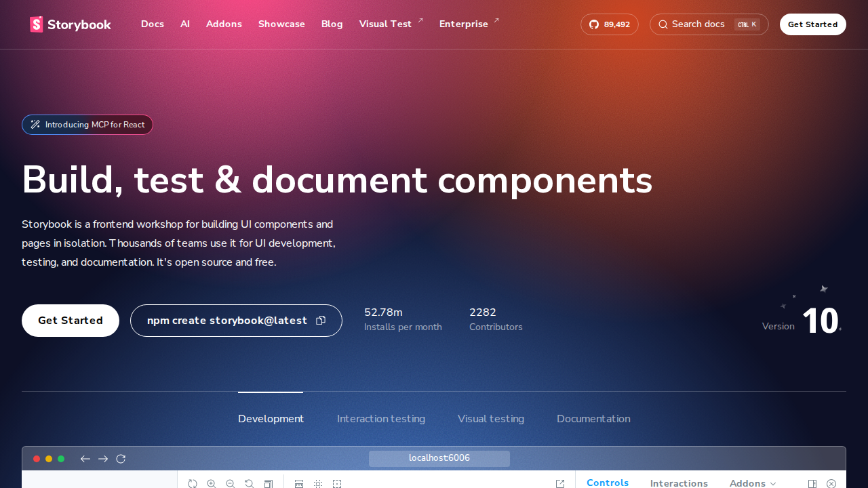Open the GitHub repository star count link
Viewport: 868px width, 488px height.
tap(609, 24)
